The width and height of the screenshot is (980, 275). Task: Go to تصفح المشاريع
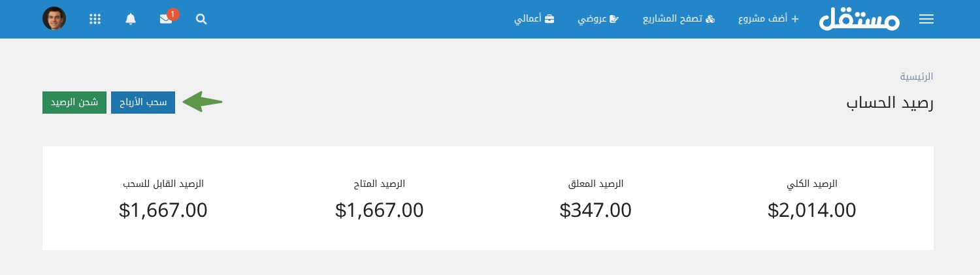[x=679, y=19]
